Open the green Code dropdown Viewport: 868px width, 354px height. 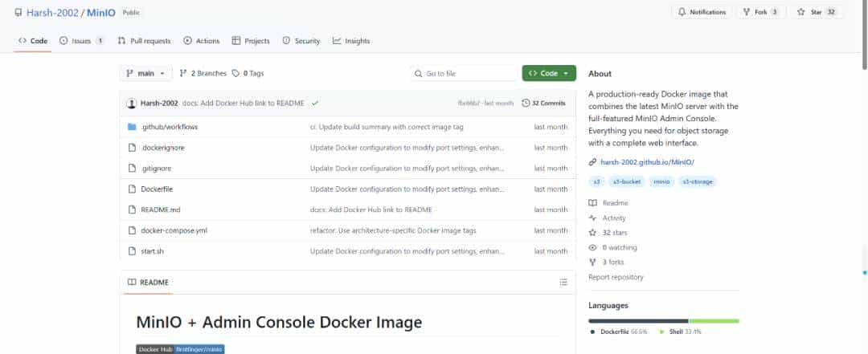pos(548,73)
